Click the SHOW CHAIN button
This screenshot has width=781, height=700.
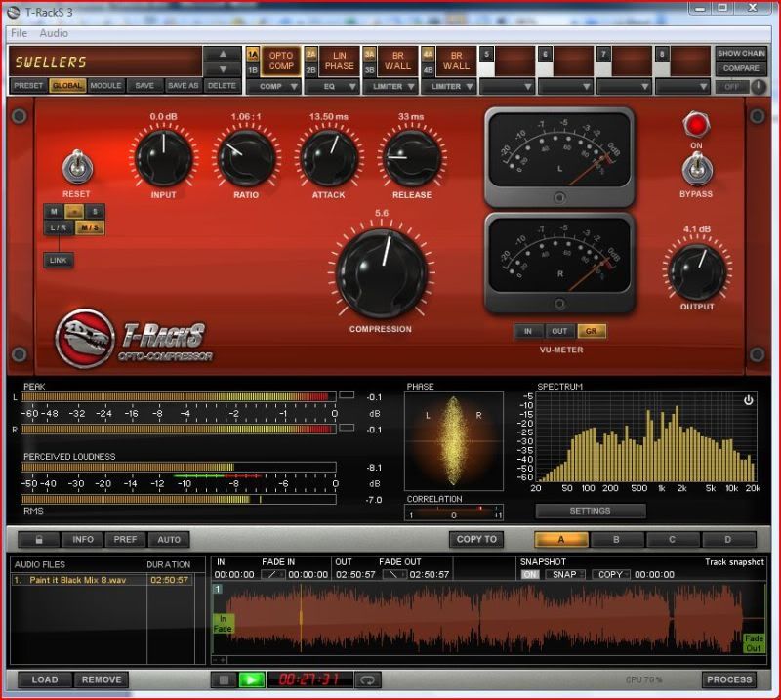coord(741,54)
